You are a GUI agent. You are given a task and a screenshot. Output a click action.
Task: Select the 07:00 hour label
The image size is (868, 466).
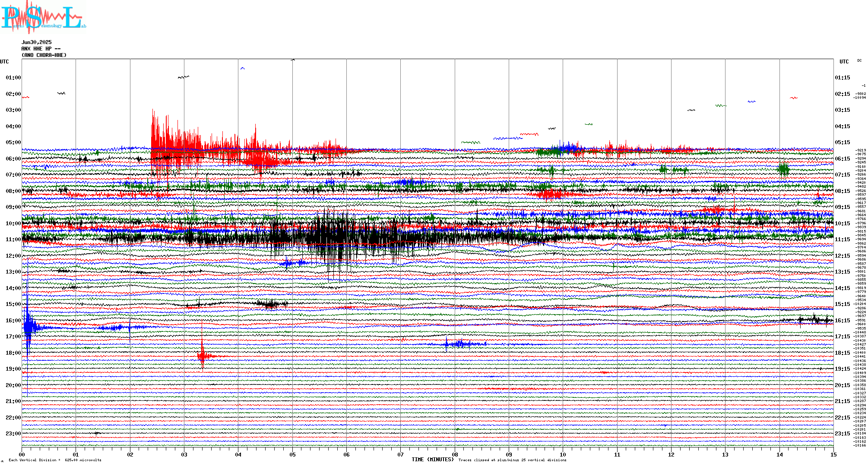coord(13,175)
